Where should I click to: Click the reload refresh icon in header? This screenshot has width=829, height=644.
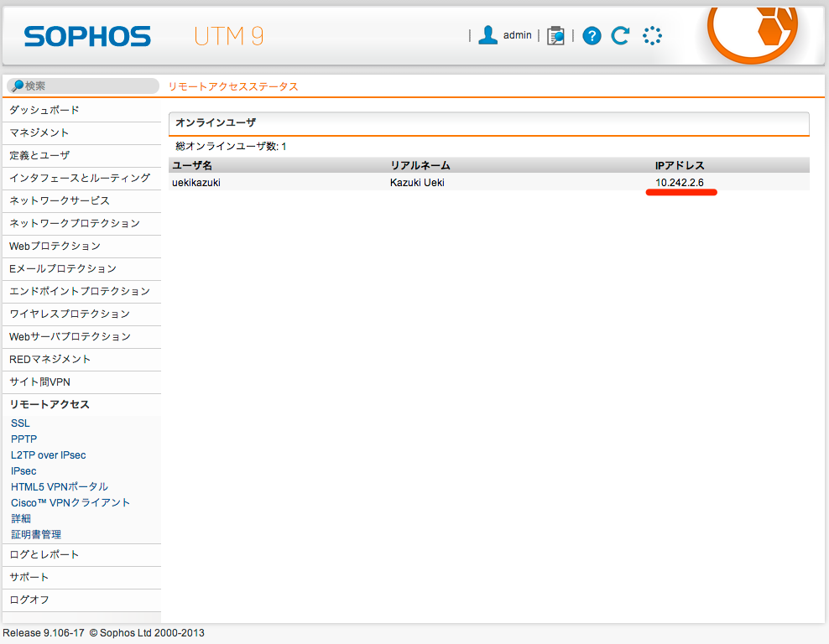[x=620, y=35]
